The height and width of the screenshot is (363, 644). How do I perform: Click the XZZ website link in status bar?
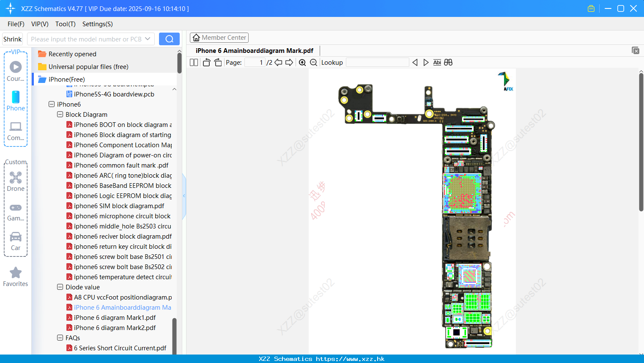tap(350, 359)
